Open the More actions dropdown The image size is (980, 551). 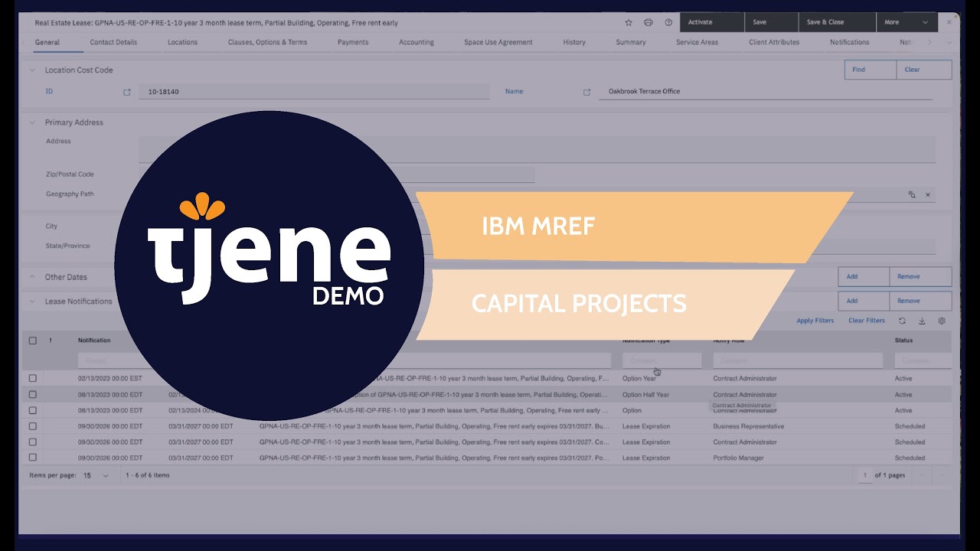click(906, 22)
